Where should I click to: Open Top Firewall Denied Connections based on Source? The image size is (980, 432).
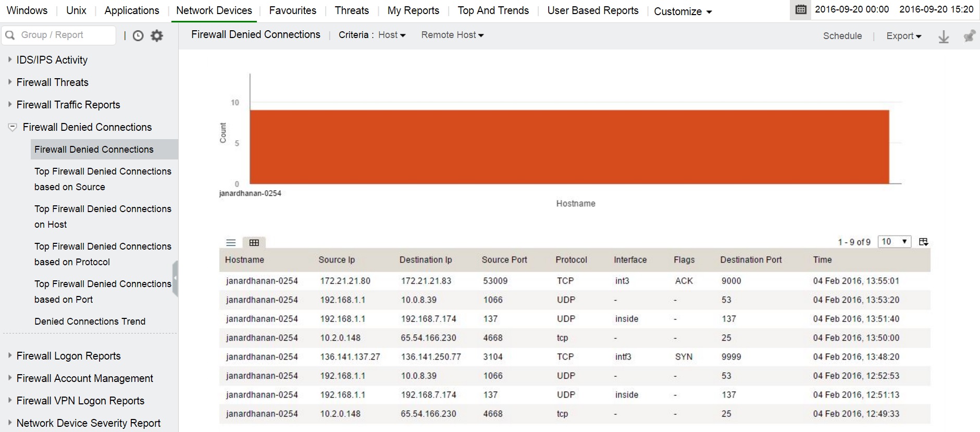tap(103, 179)
